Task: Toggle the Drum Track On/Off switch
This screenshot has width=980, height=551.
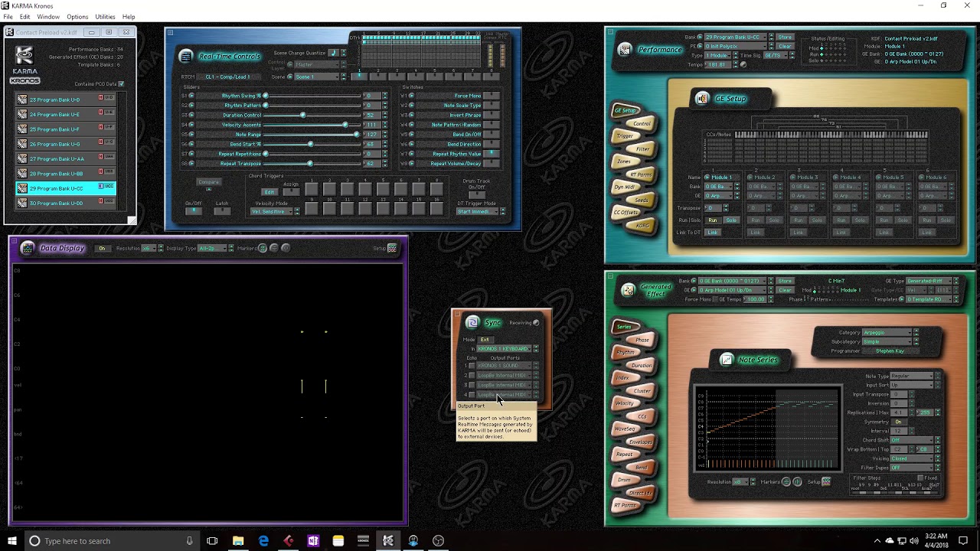Action: pyautogui.click(x=477, y=194)
